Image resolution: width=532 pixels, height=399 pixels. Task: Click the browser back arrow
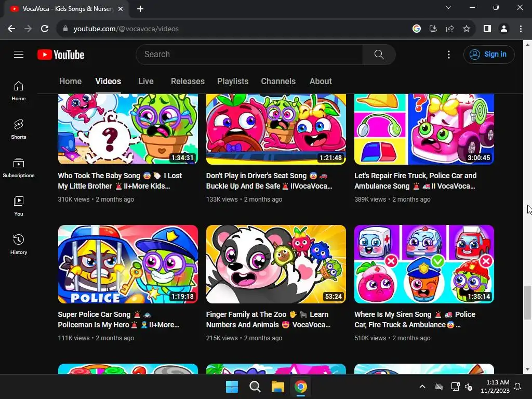(x=11, y=29)
